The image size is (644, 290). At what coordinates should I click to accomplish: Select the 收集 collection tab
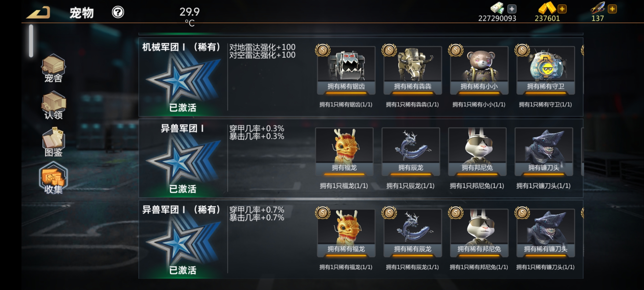point(53,178)
